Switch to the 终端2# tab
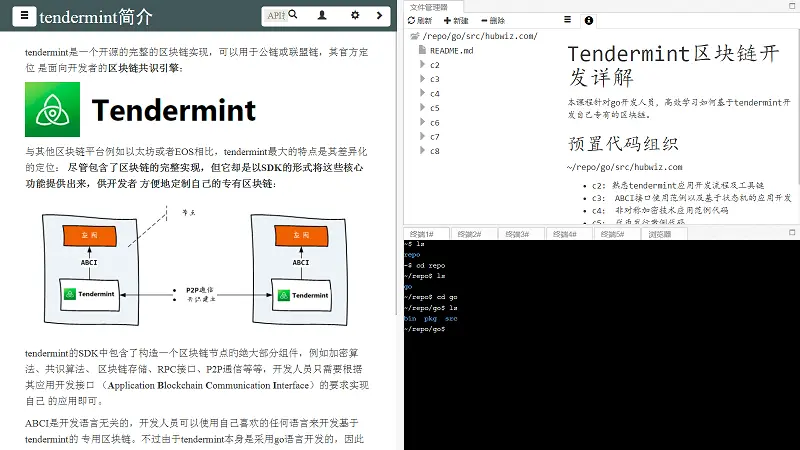Image resolution: width=800 pixels, height=450 pixels. coord(469,234)
